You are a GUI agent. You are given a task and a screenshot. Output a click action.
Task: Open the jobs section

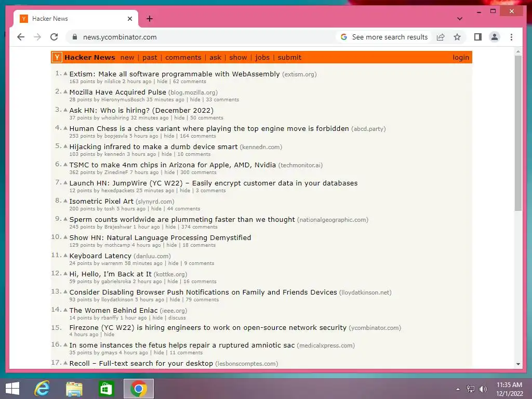pyautogui.click(x=262, y=57)
